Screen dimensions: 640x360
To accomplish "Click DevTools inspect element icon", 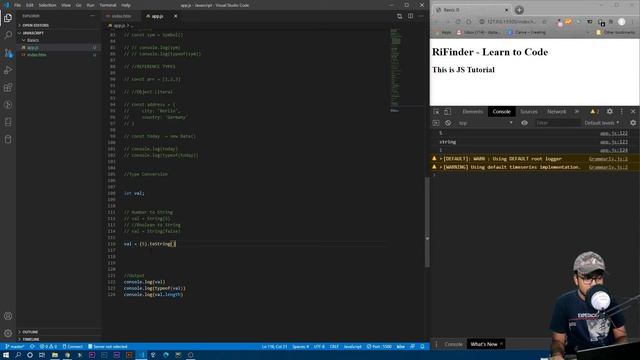I will pyautogui.click(x=436, y=111).
